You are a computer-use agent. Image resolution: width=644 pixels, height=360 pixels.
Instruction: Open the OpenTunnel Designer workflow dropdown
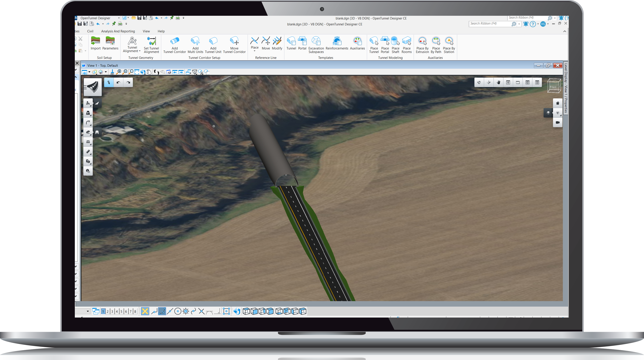119,18
